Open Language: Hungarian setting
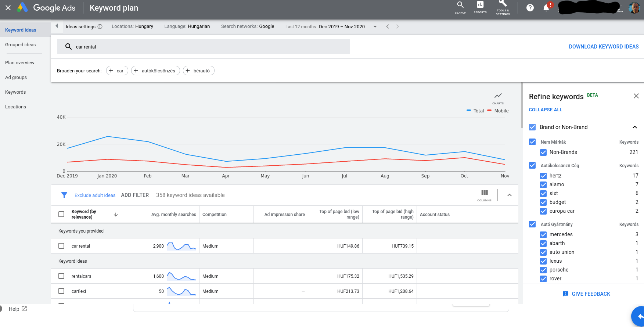 187,26
